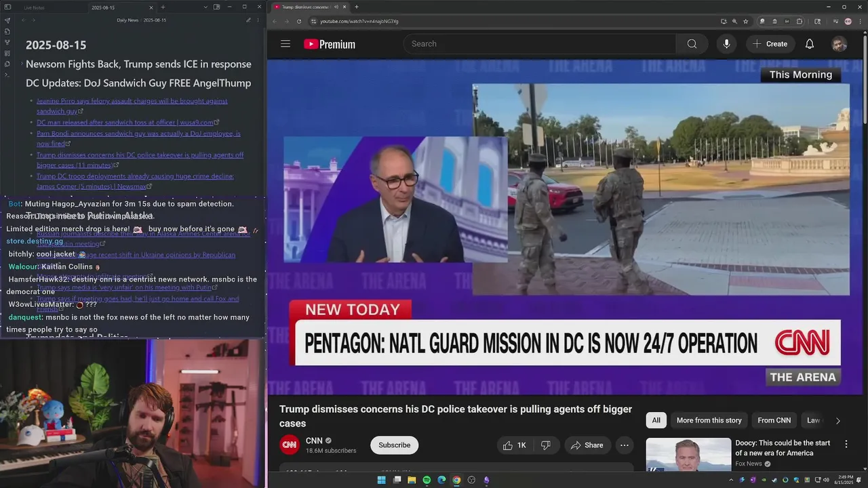Go to the YouTube Premium home logo

330,44
